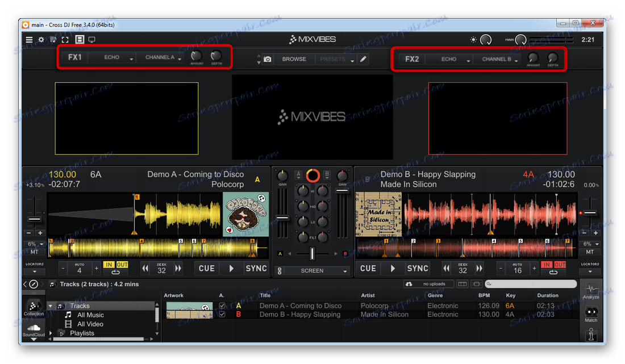Open the Collection source in the left sidebar

[x=34, y=307]
